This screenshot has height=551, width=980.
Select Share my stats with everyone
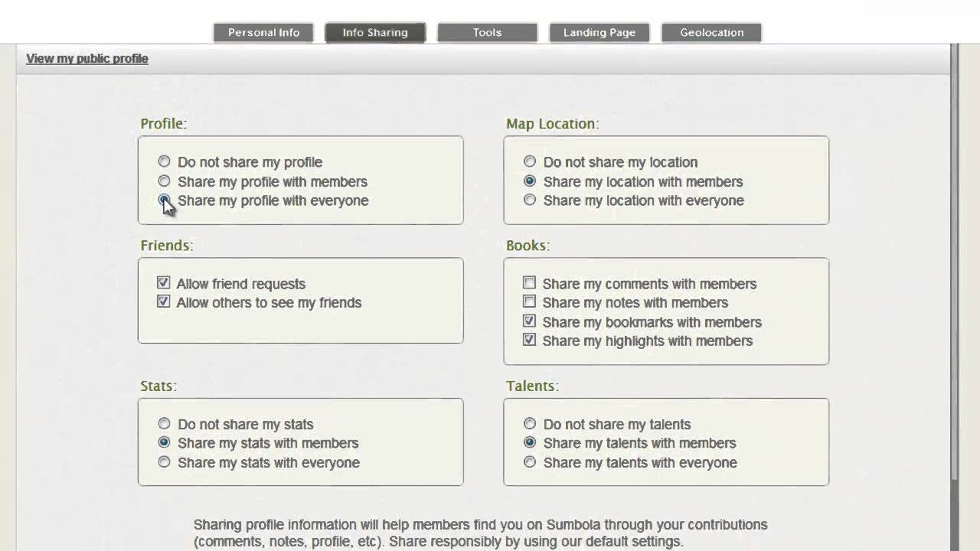click(x=164, y=462)
